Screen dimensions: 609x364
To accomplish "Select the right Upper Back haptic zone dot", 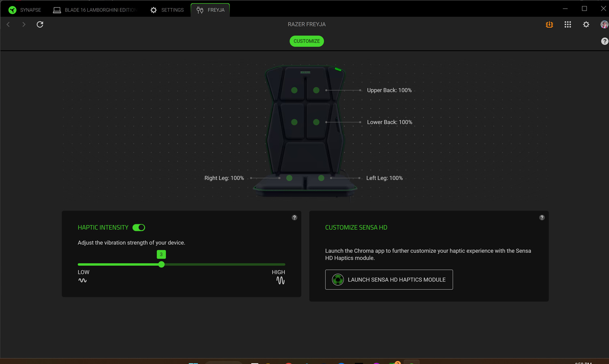I will (x=316, y=90).
